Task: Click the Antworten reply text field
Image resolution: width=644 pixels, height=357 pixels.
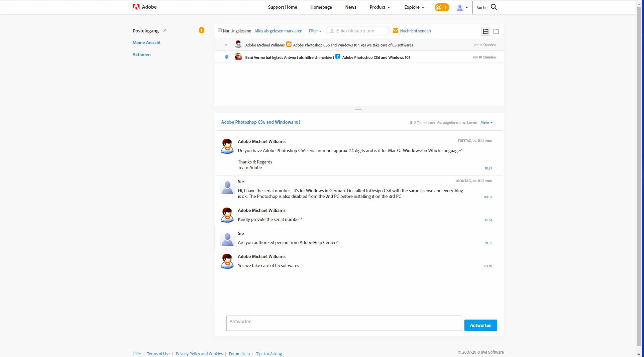Action: tap(344, 323)
